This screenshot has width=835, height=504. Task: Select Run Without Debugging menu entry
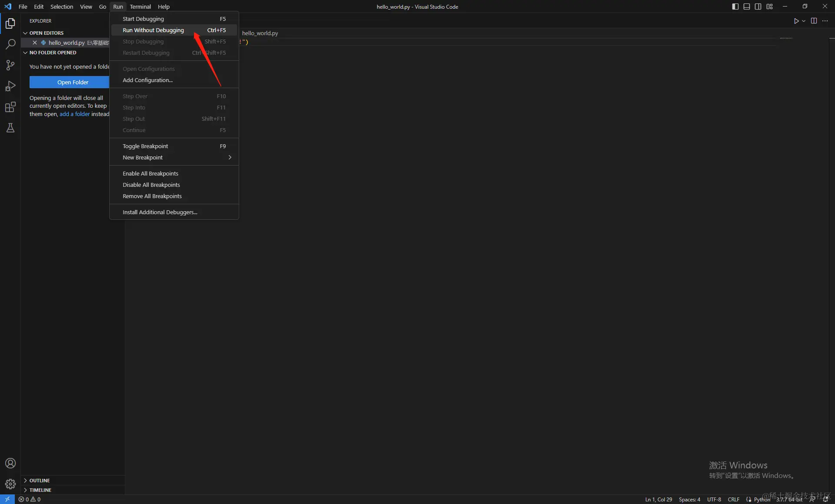153,30
